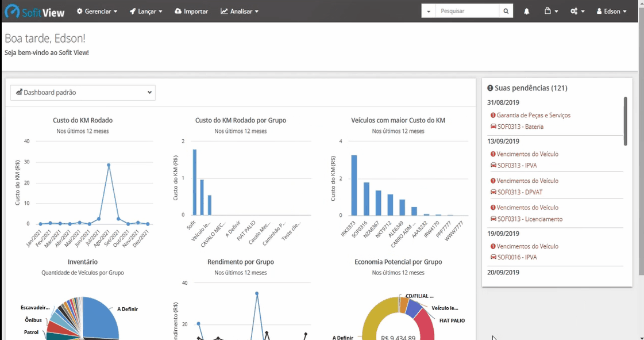Click the 31/08/2019 date heading
This screenshot has width=644, height=340.
(x=503, y=102)
